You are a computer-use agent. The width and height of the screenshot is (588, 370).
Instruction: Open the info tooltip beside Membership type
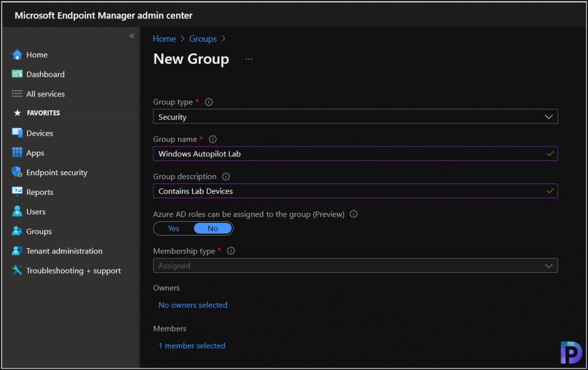click(231, 250)
